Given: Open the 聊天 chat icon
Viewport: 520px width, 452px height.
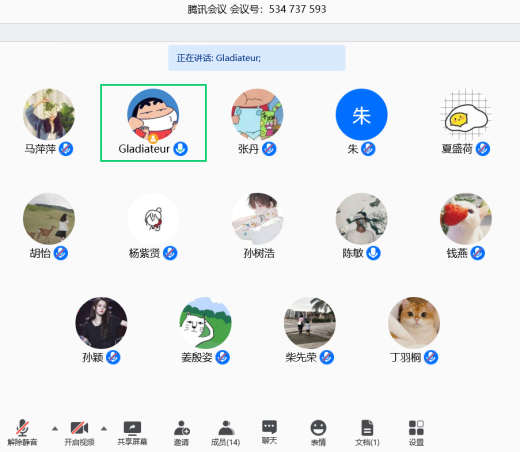Looking at the screenshot, I should 269,432.
